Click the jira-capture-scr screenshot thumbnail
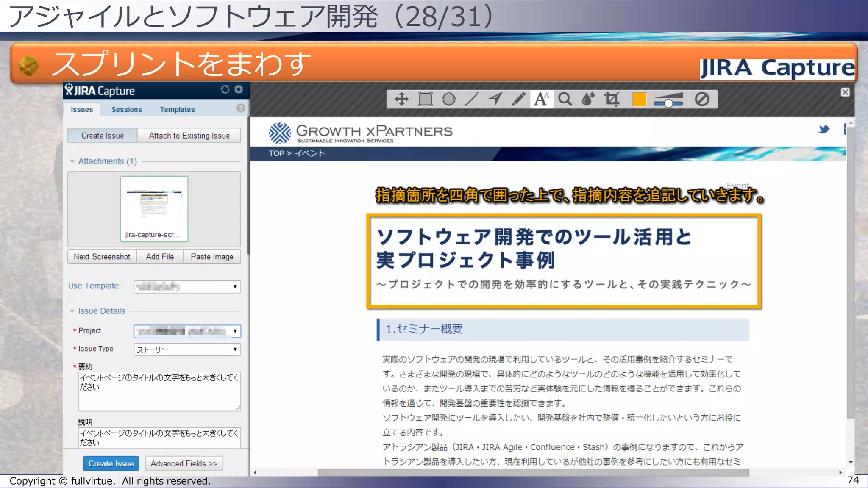 pyautogui.click(x=154, y=209)
